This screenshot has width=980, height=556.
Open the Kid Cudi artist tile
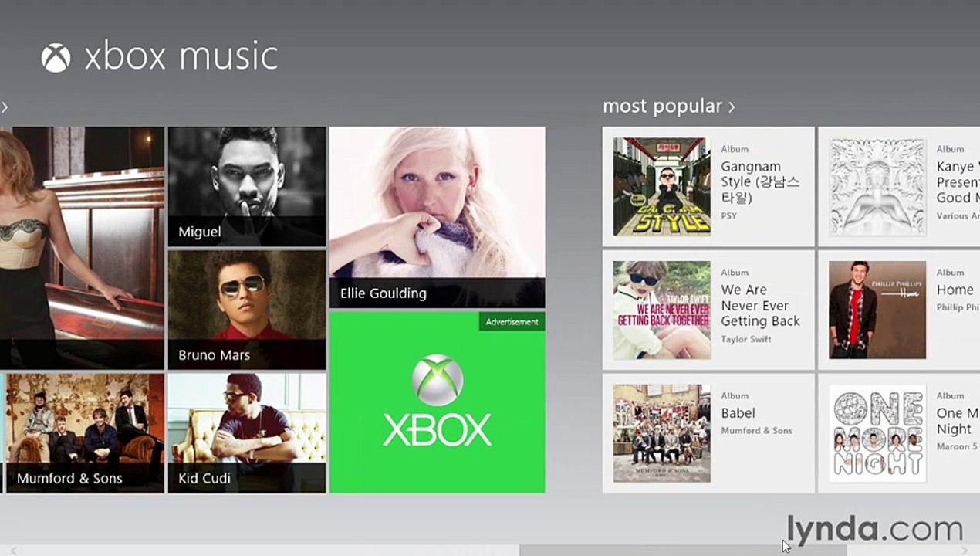247,433
